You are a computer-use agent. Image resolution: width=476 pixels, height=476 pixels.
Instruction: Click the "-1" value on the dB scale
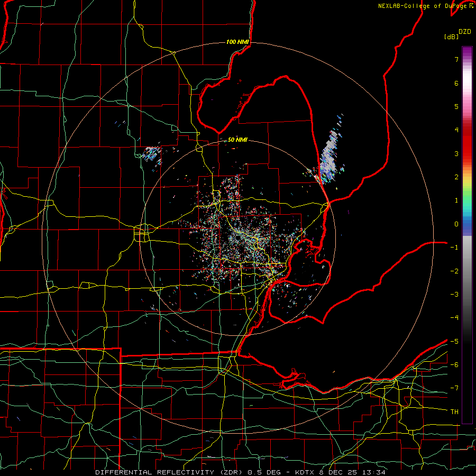(454, 248)
